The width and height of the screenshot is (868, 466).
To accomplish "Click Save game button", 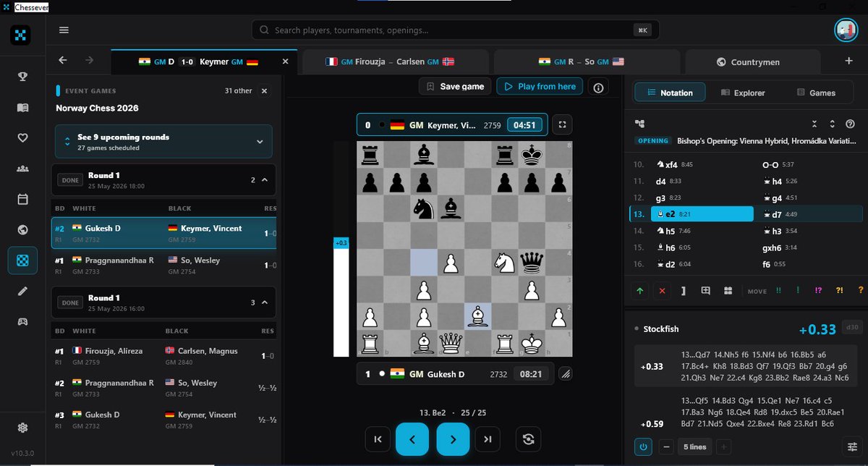I will (455, 86).
